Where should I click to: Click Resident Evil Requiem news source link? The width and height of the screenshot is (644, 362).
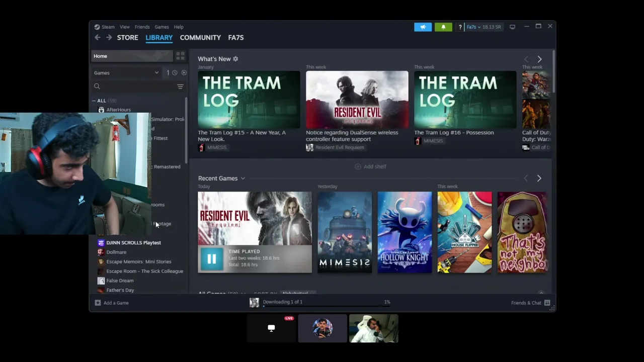340,147
